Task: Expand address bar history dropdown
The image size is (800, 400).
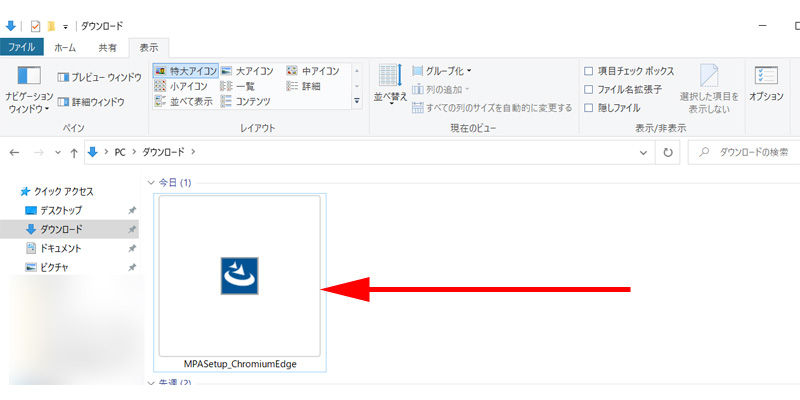Action: coord(644,153)
